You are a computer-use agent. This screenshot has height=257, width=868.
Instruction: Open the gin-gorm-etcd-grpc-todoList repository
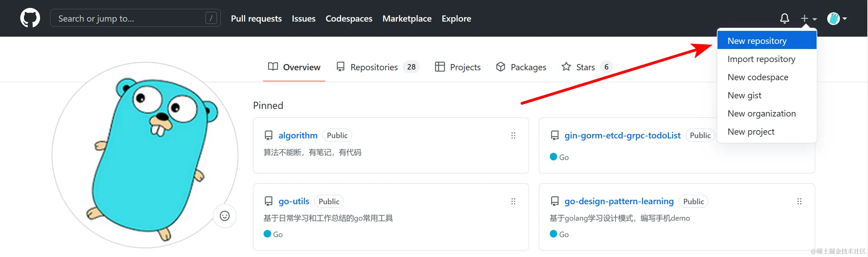(622, 135)
